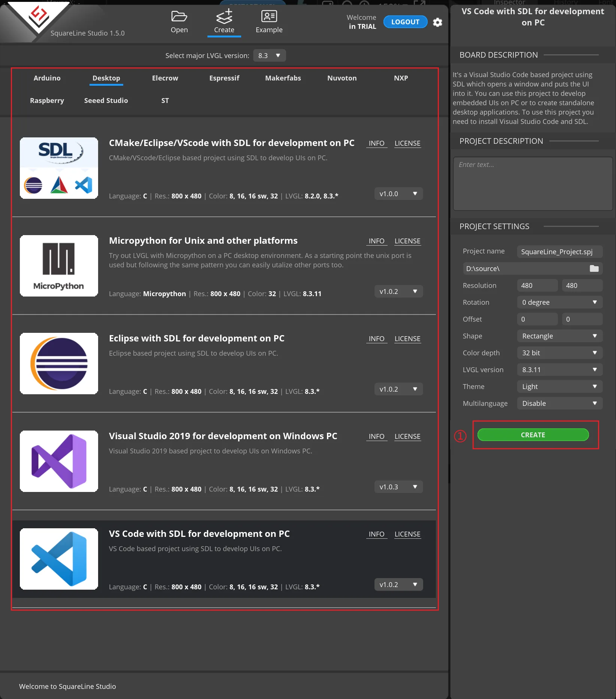Select the Visual Studio 2019 thumbnail

pos(59,461)
